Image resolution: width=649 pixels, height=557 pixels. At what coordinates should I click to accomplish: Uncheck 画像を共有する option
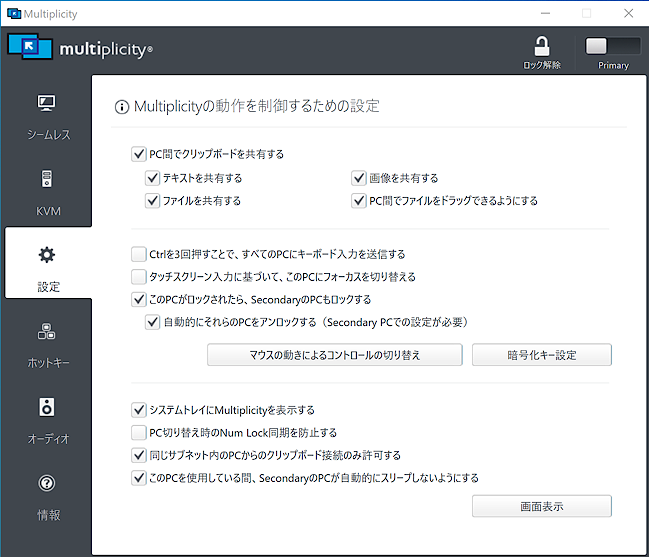point(358,178)
